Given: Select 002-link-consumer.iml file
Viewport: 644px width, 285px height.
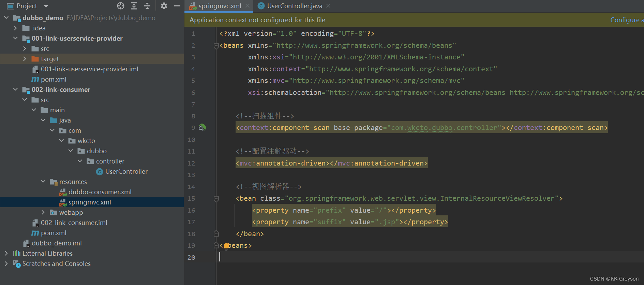Looking at the screenshot, I should (74, 223).
